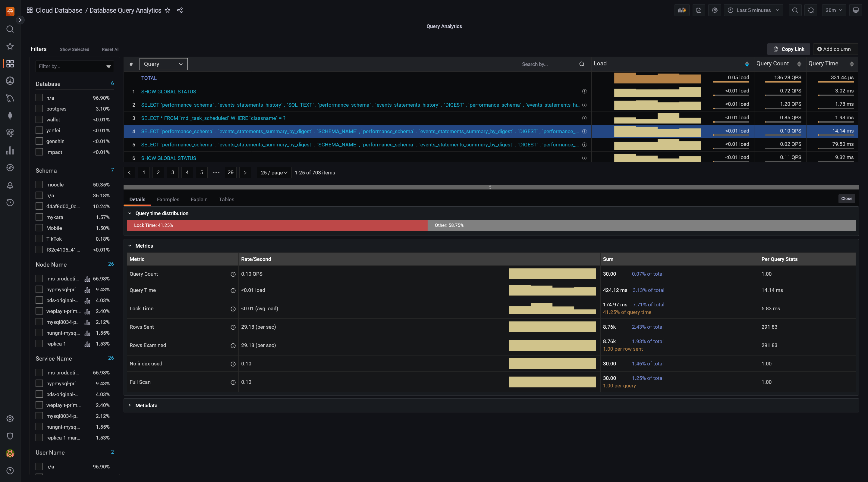
Task: Zoom out the time range
Action: click(795, 11)
